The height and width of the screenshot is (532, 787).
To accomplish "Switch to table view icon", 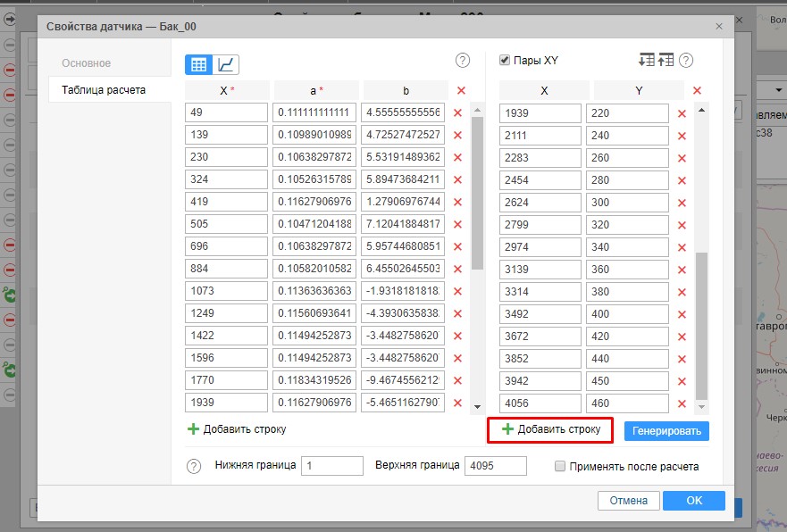I will tap(198, 64).
